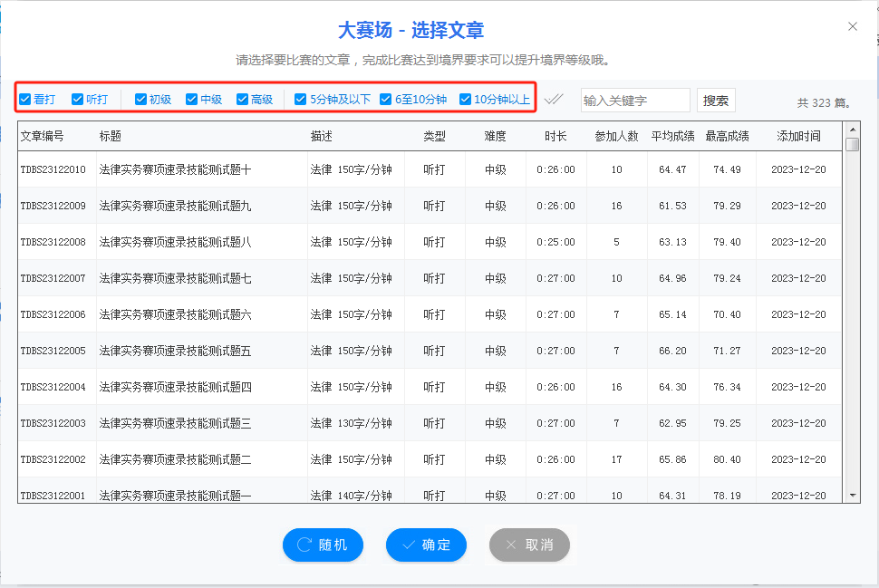Sort by the 平均成绩 column header
The height and width of the screenshot is (588, 879).
672,136
